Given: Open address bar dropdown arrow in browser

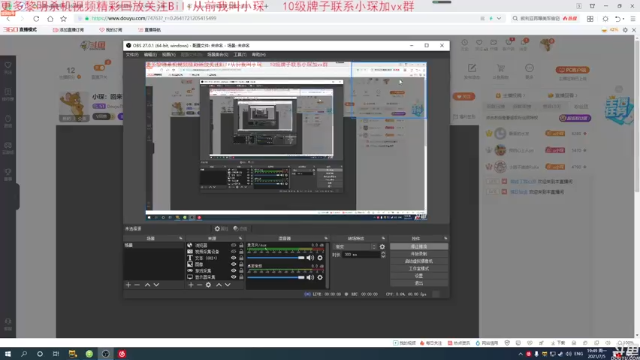Looking at the screenshot, I should pos(499,19).
